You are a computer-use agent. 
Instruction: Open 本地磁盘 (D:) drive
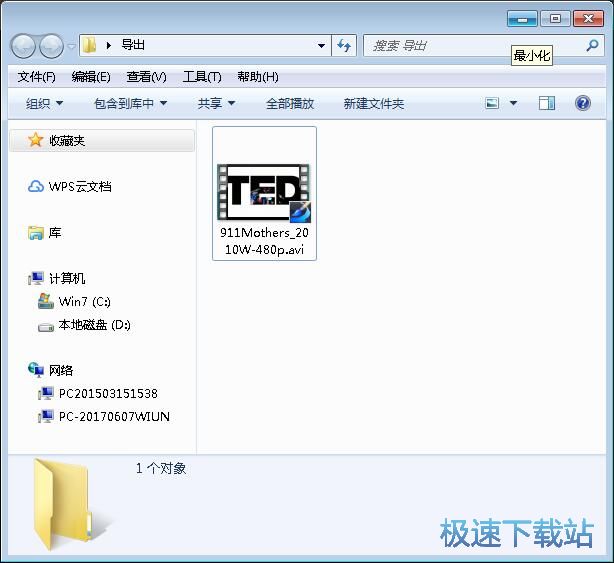94,325
